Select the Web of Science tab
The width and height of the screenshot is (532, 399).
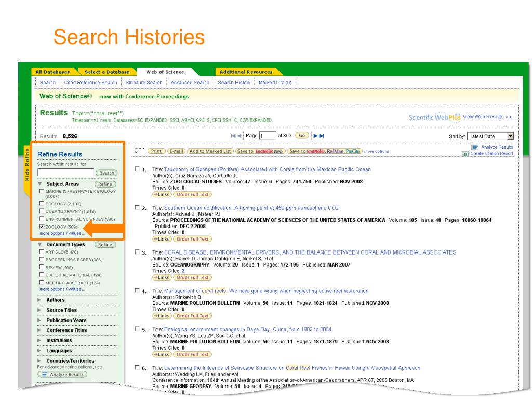click(165, 72)
